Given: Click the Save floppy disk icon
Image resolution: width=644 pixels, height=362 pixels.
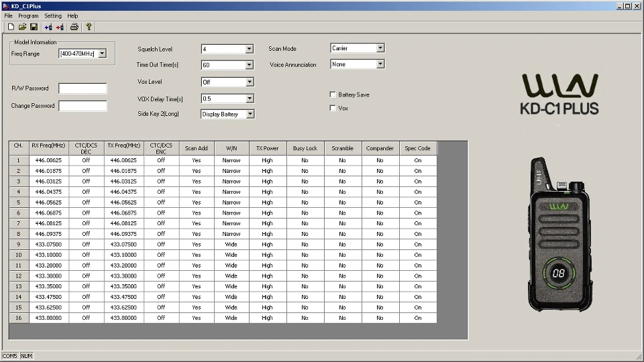Looking at the screenshot, I should pos(34,27).
